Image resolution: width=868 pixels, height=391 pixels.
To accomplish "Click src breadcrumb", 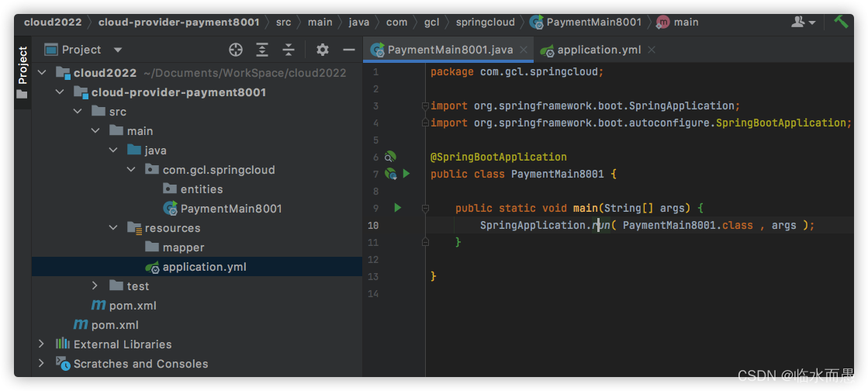I will [x=283, y=22].
